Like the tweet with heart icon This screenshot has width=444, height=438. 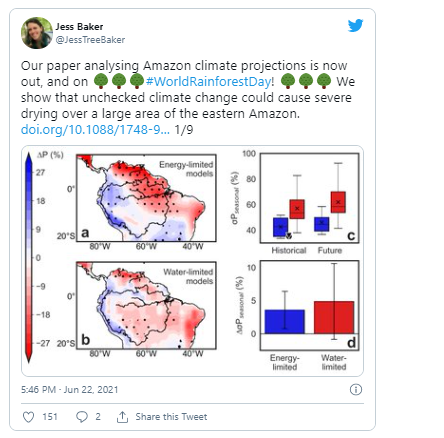(28, 417)
